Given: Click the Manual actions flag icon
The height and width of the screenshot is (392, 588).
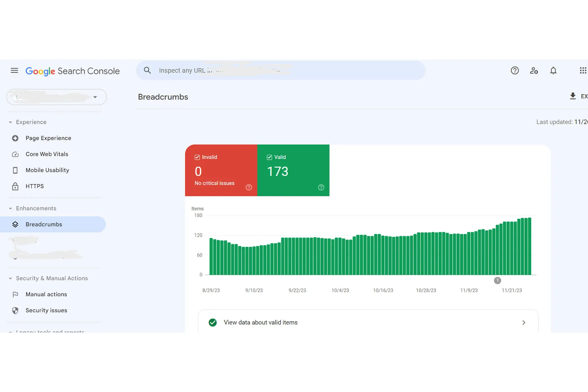Looking at the screenshot, I should tap(15, 294).
